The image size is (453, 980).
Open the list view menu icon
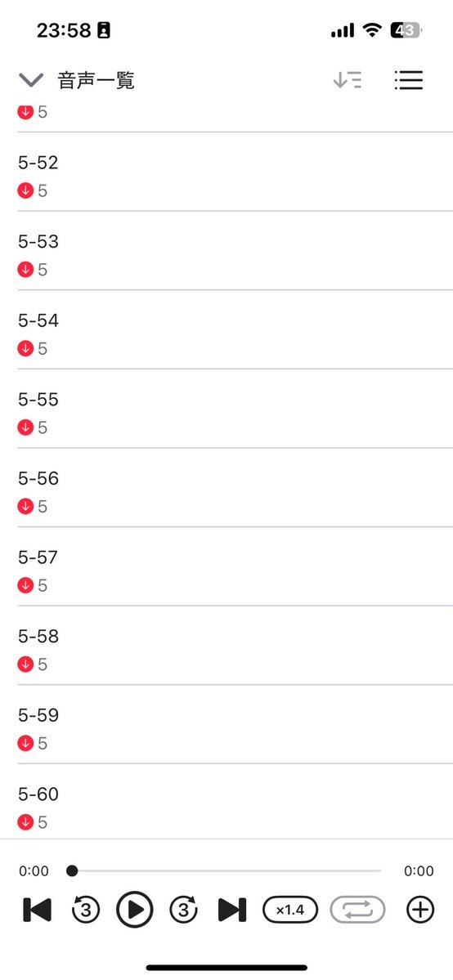point(409,80)
